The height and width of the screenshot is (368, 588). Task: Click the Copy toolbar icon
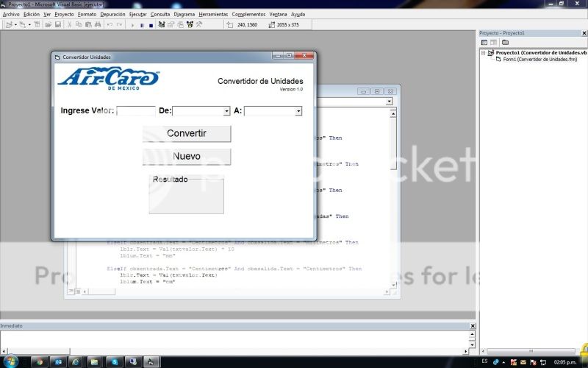[x=79, y=25]
